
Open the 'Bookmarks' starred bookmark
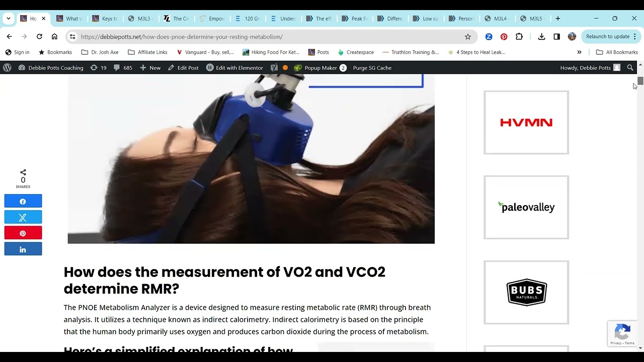pos(55,52)
